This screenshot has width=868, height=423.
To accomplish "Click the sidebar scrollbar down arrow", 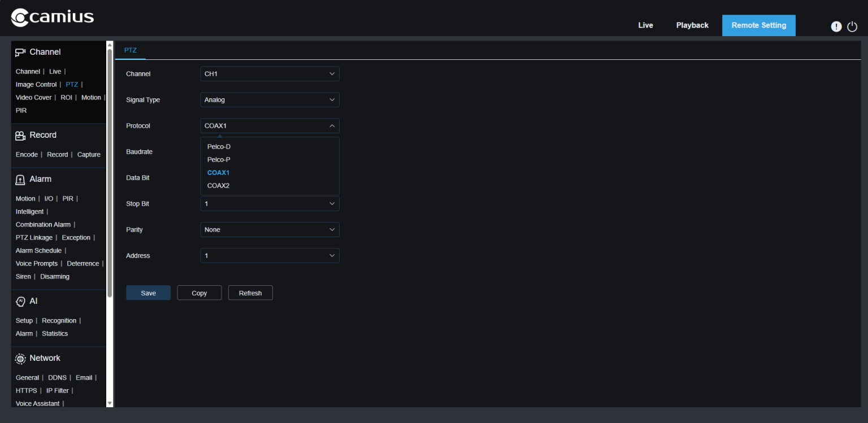I will [x=110, y=402].
